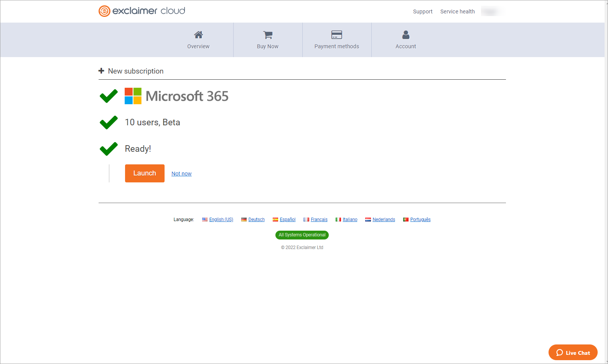Viewport: 608px width, 364px height.
Task: Open the Live Chat bubble
Action: [x=573, y=353]
